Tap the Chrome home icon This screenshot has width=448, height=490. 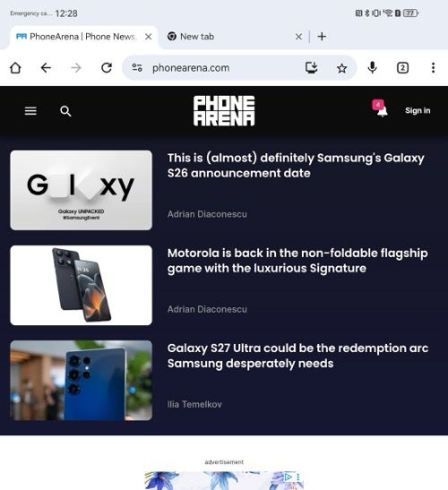15,68
